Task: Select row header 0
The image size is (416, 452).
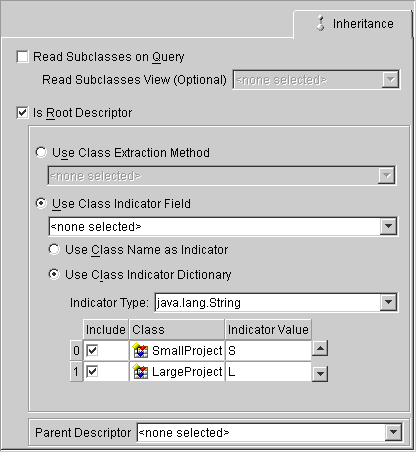Action: (x=76, y=351)
